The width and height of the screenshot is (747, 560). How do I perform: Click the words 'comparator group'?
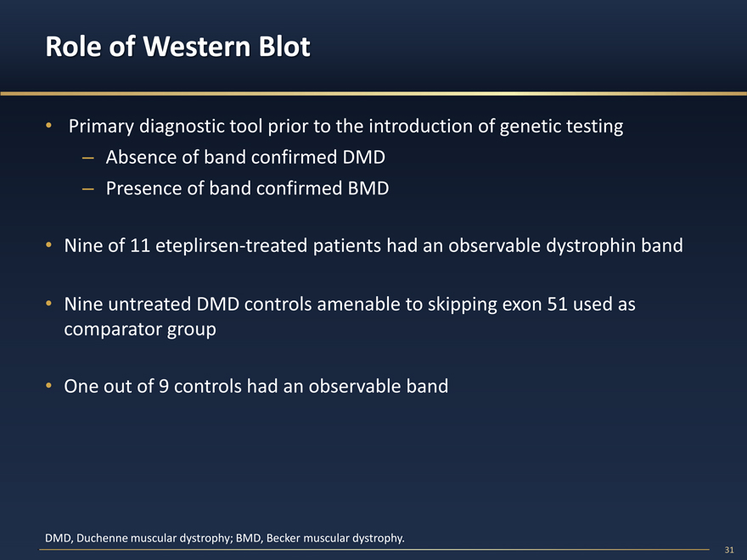pos(140,329)
